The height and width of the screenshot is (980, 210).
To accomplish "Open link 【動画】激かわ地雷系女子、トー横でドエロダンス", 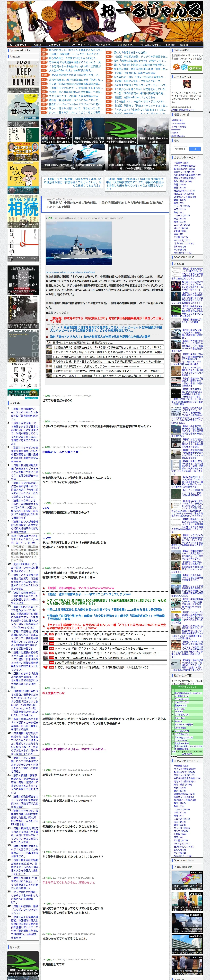I will [89, 594].
